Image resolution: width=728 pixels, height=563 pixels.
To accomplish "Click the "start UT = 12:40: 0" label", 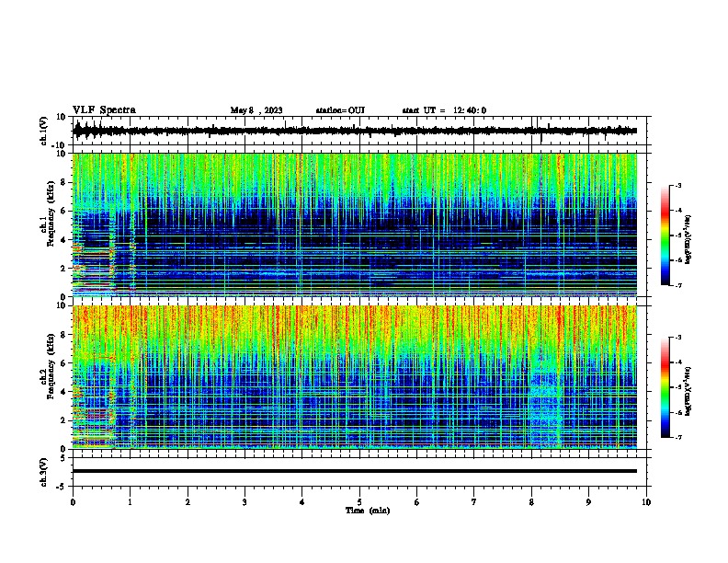I will [444, 110].
